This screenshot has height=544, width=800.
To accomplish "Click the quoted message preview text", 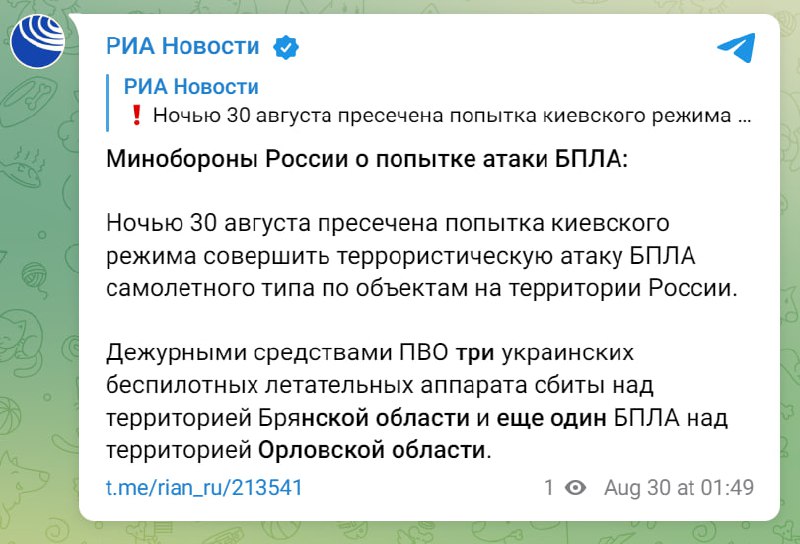I will pyautogui.click(x=451, y=115).
